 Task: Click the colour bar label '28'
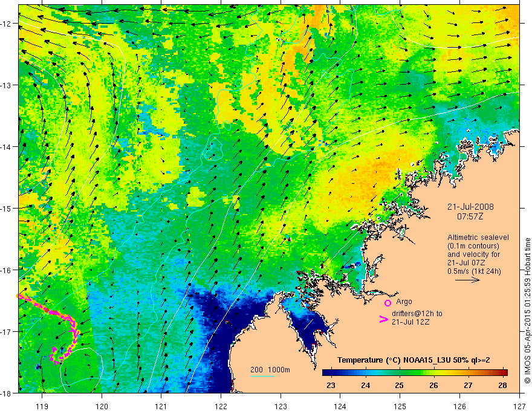coord(502,385)
